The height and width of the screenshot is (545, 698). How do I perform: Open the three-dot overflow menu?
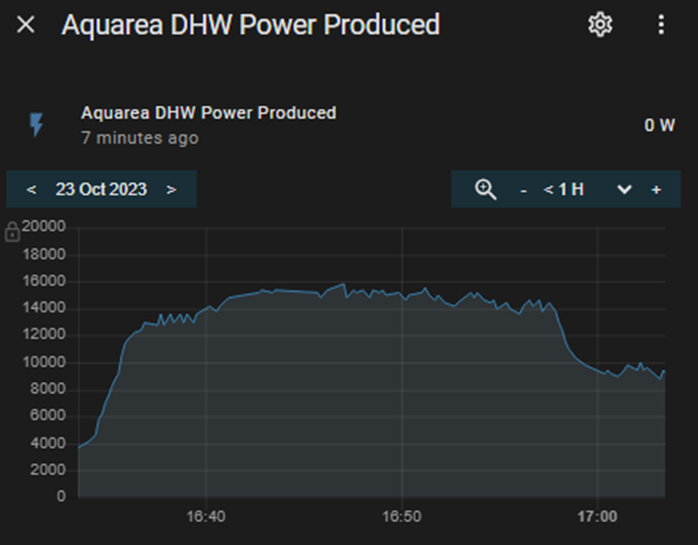coord(661,24)
